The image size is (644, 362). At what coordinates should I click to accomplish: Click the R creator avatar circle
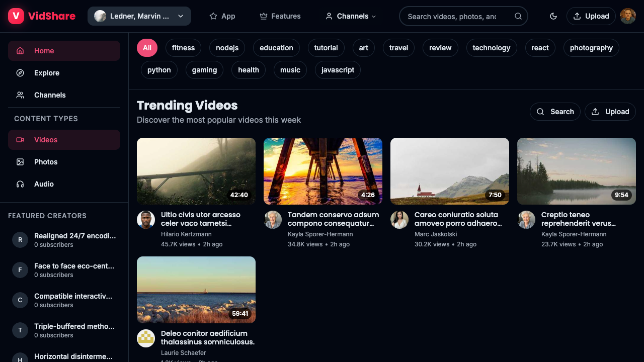pyautogui.click(x=20, y=240)
